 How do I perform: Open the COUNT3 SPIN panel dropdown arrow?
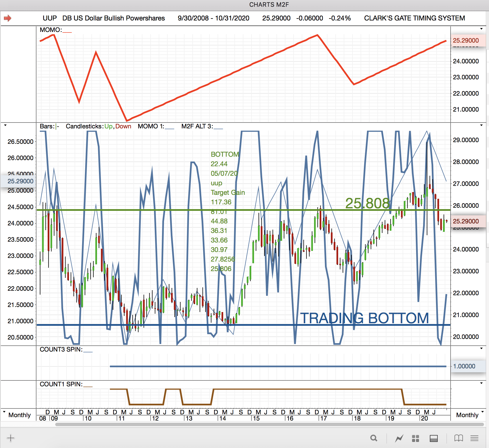click(481, 348)
